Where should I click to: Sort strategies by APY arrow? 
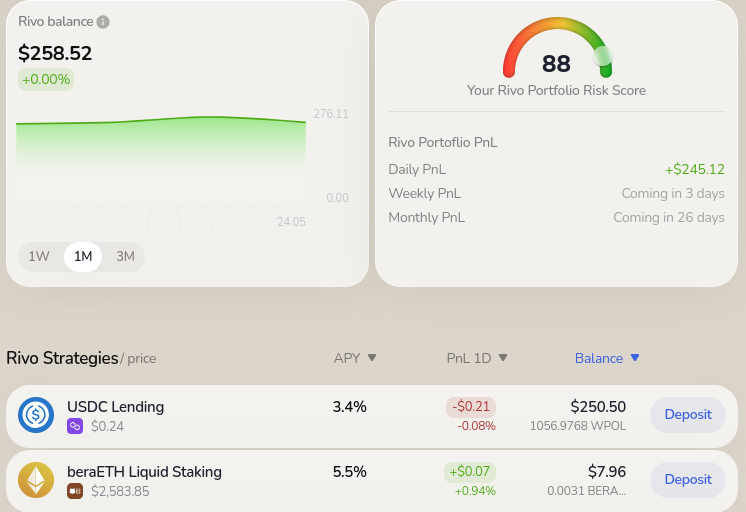(x=372, y=357)
